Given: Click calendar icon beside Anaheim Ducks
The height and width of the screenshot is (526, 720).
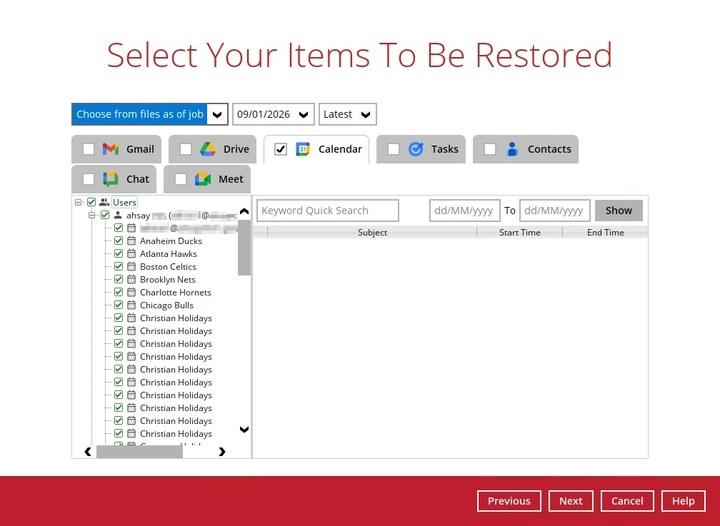Looking at the screenshot, I should coord(131,241).
